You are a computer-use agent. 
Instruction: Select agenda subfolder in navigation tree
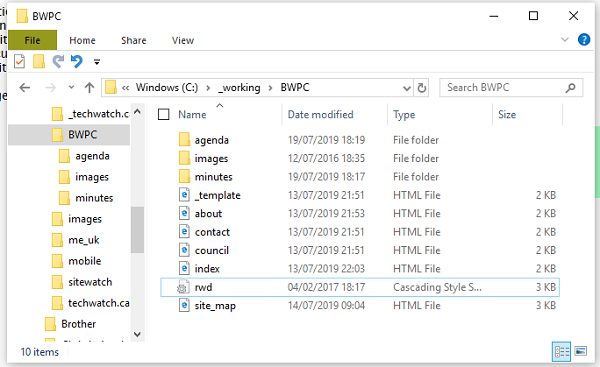point(92,156)
